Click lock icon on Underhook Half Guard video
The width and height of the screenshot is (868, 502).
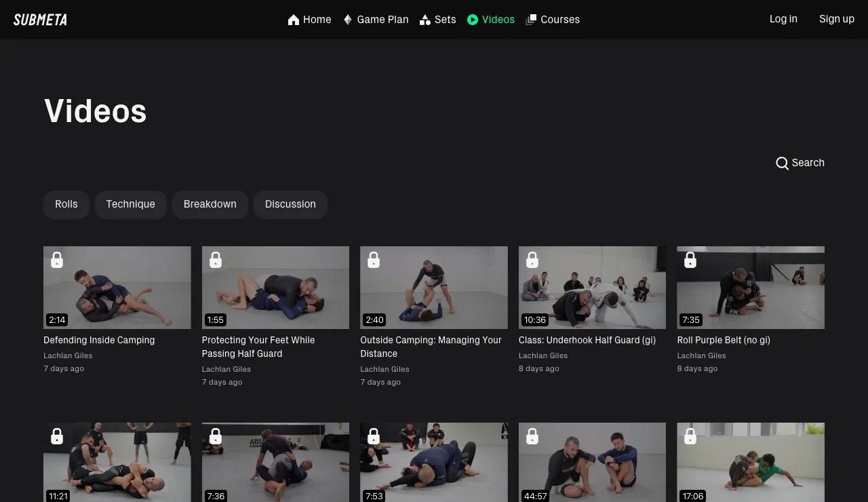coord(532,260)
